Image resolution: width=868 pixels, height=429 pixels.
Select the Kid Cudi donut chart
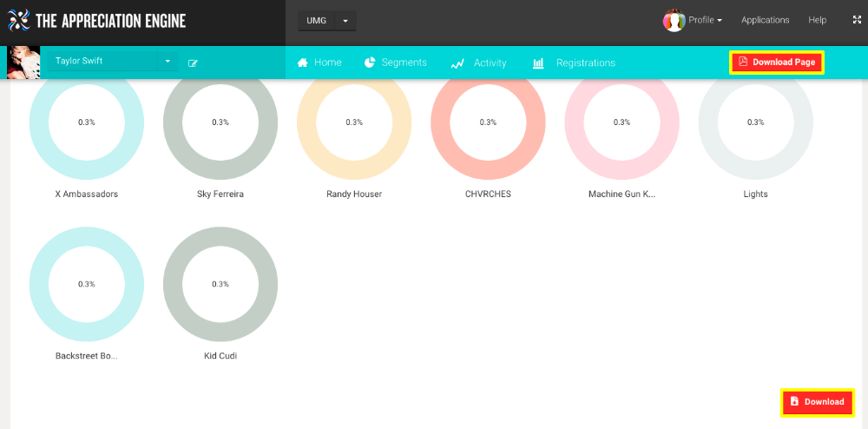(x=220, y=284)
